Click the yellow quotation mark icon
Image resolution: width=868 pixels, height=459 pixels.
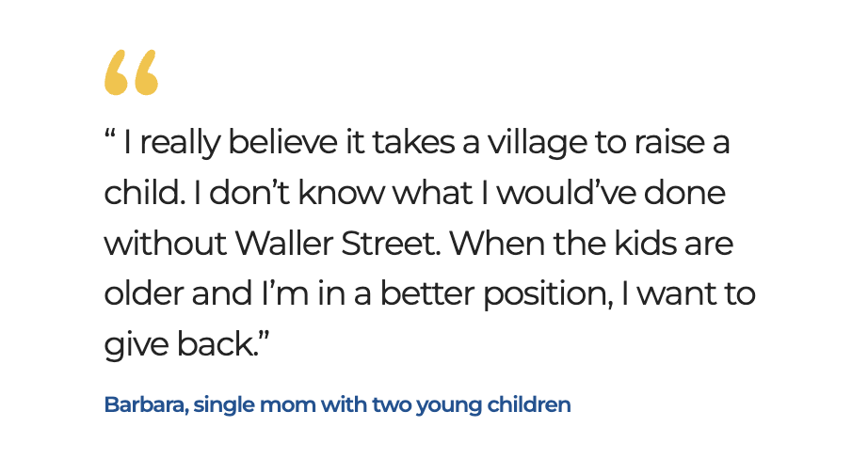coord(131,73)
